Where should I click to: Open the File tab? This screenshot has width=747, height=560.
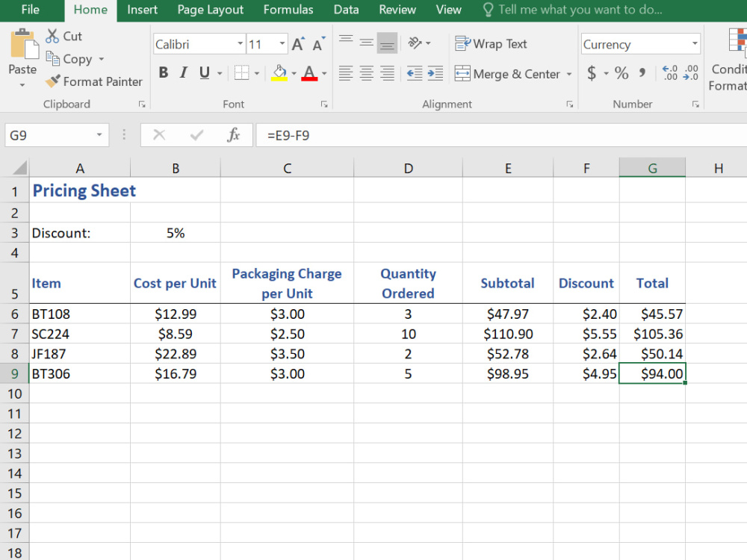[x=31, y=10]
